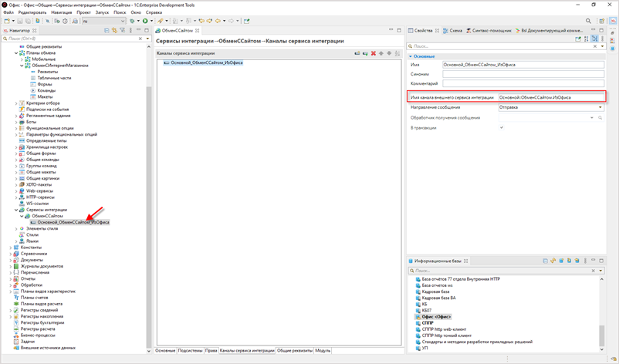Screen dimensions: 619x364
Task: Click collapse all icon in Информационные базы panel
Action: tap(545, 261)
